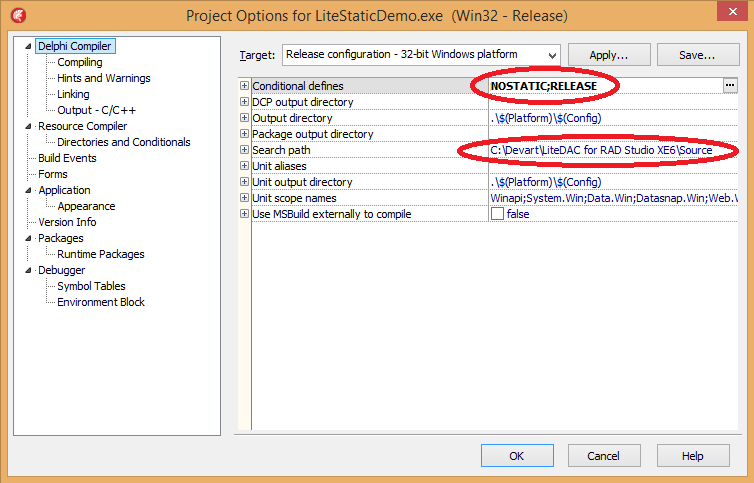The width and height of the screenshot is (754, 483).
Task: Select the Search path label
Action: [281, 150]
